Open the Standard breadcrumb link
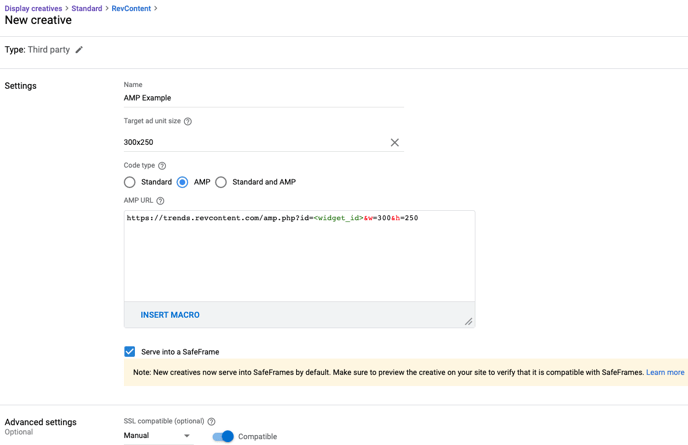Viewport: 688px width, 445px height. [x=87, y=8]
